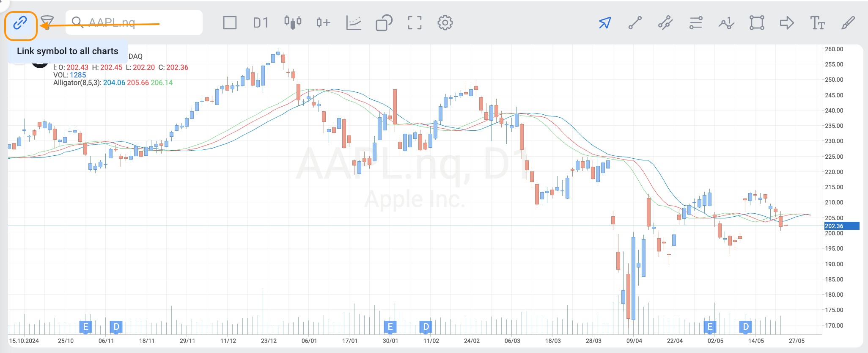Select the rectangle shape tool

(757, 22)
